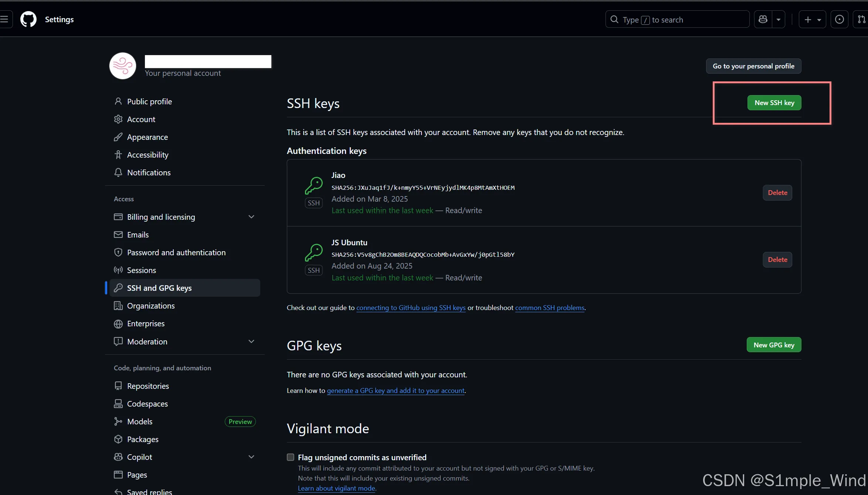This screenshot has height=495, width=868.
Task: Go to your personal profile
Action: click(x=753, y=66)
